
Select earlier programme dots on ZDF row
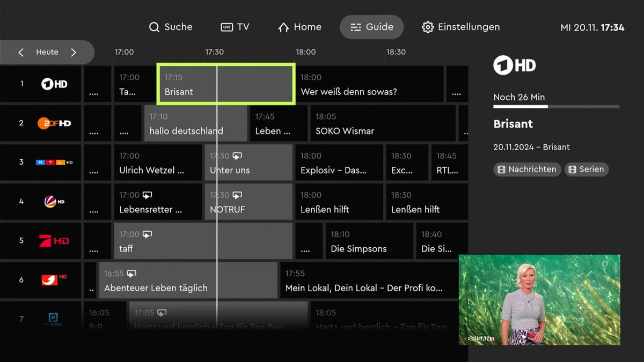128,123
